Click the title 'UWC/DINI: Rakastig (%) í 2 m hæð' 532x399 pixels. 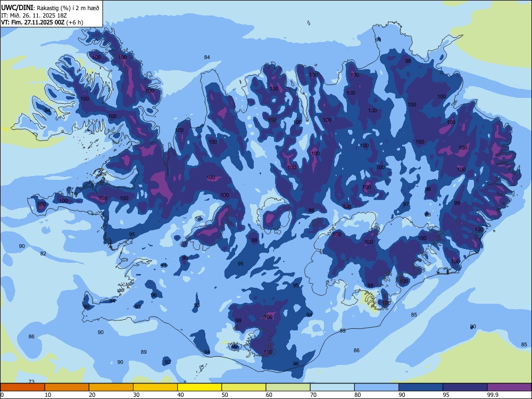pyautogui.click(x=50, y=8)
